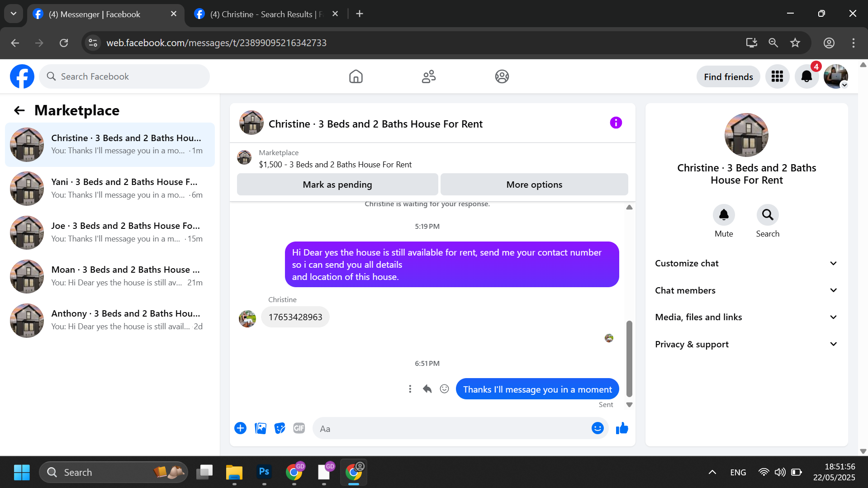Image resolution: width=868 pixels, height=488 pixels.
Task: Expand Customize chat section
Action: (x=746, y=263)
